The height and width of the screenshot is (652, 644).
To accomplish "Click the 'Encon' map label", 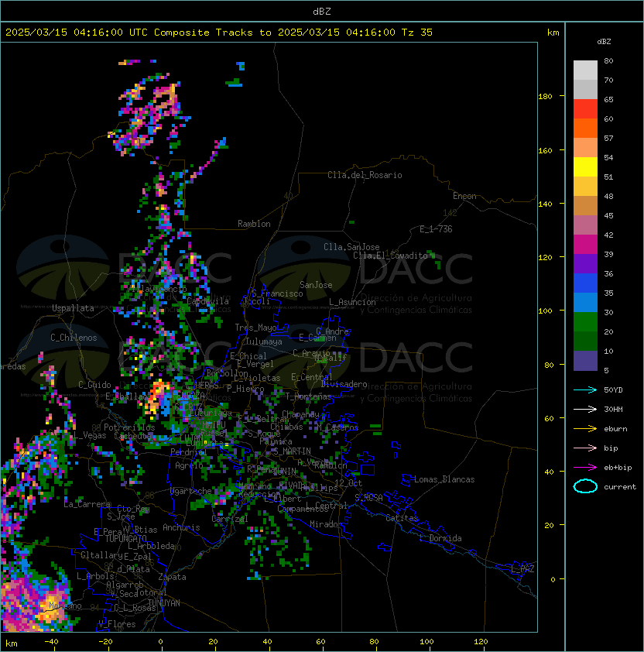I will pyautogui.click(x=464, y=196).
